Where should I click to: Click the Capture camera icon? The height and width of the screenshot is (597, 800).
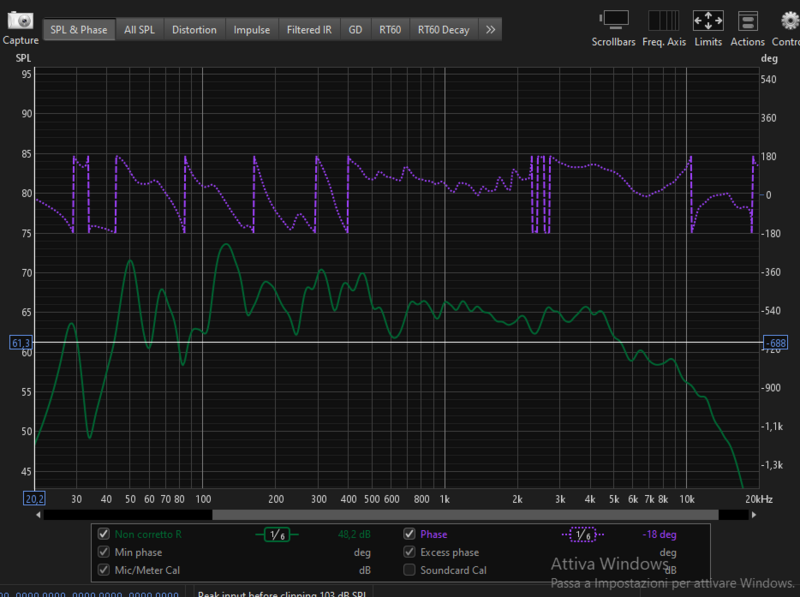[x=20, y=20]
